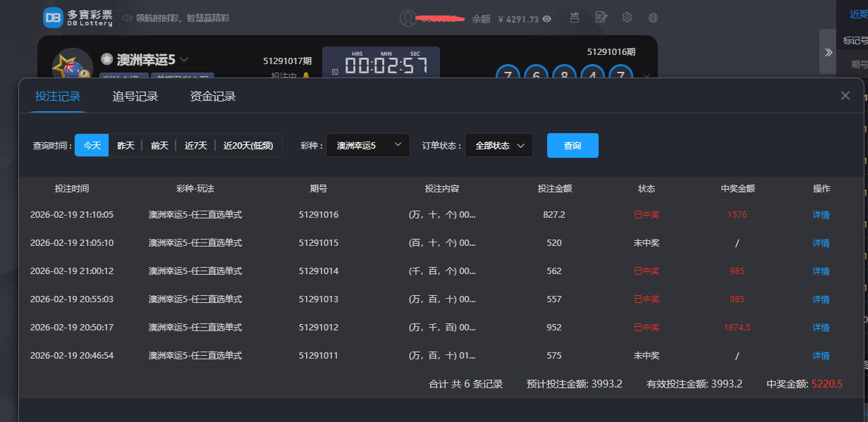Click the blue 查询 button
Viewport: 868px width, 422px height.
572,145
